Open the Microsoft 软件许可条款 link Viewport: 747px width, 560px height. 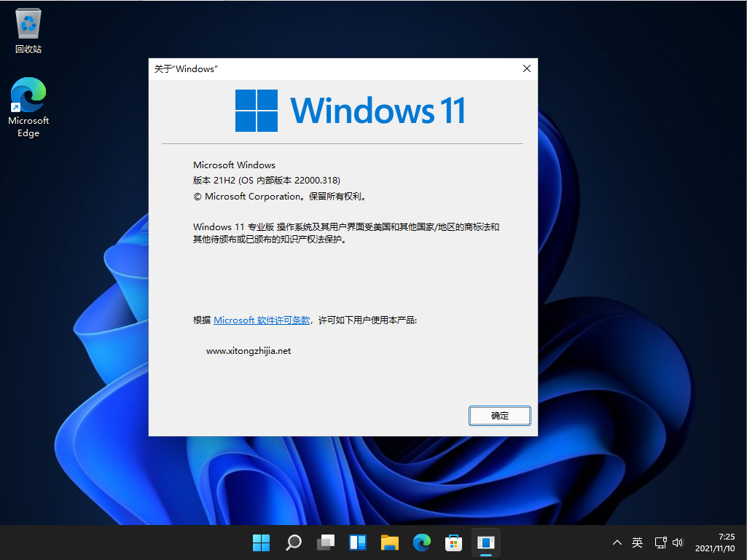pyautogui.click(x=261, y=320)
